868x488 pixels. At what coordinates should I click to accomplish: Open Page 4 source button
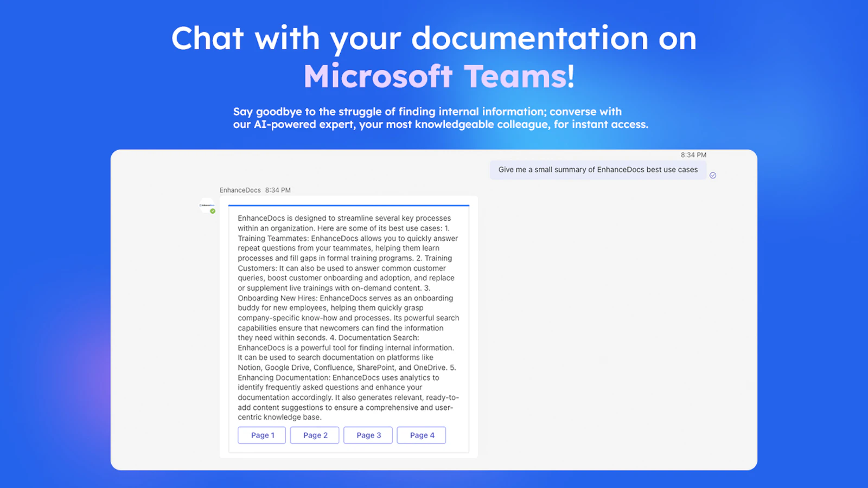(422, 435)
